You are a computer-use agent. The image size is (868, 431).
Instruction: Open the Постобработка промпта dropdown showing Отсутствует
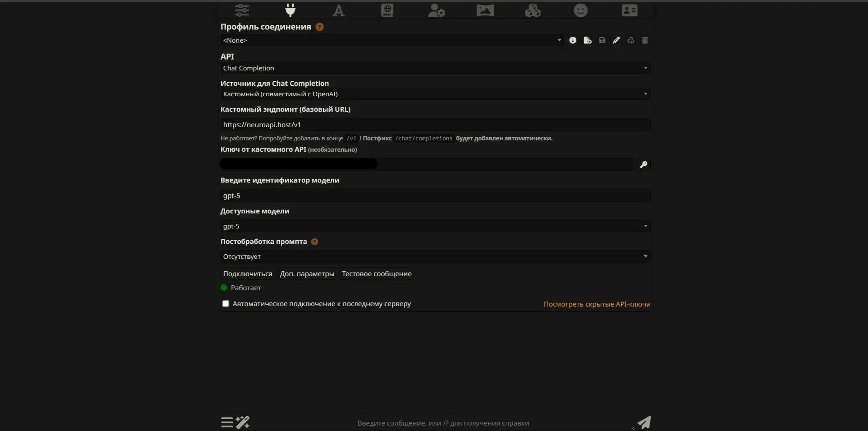pyautogui.click(x=435, y=257)
